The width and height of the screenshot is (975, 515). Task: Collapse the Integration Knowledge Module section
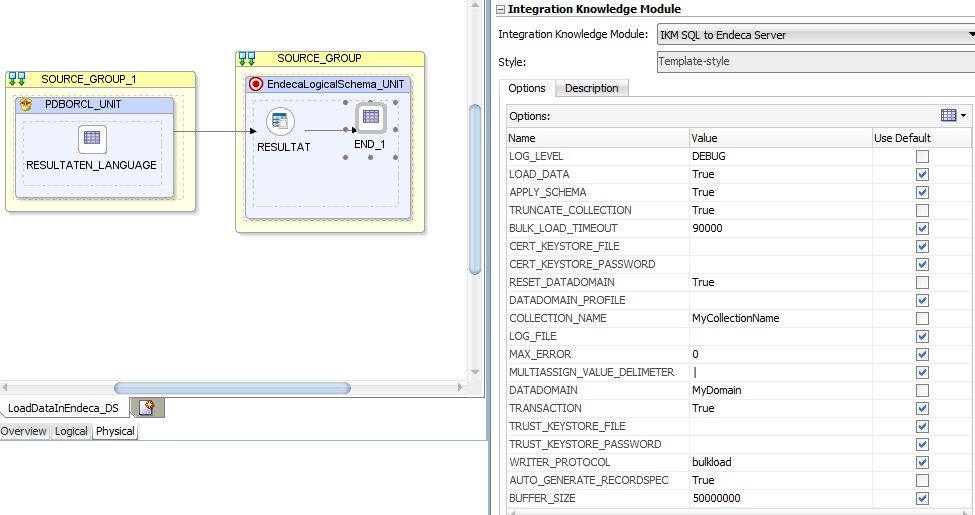pos(501,9)
